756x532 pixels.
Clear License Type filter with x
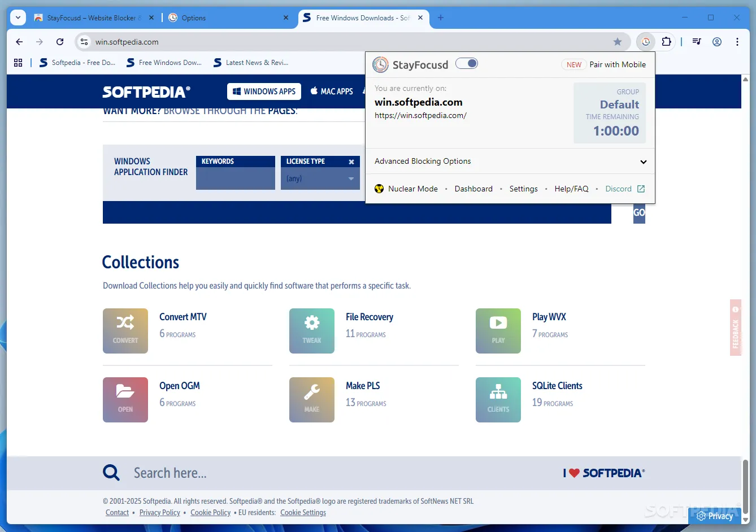(351, 162)
